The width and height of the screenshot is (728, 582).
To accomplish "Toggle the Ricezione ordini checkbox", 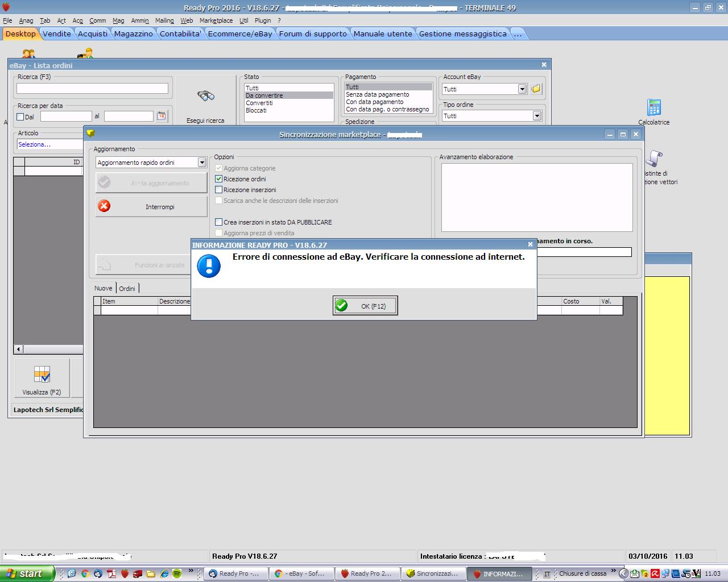I will coord(219,179).
